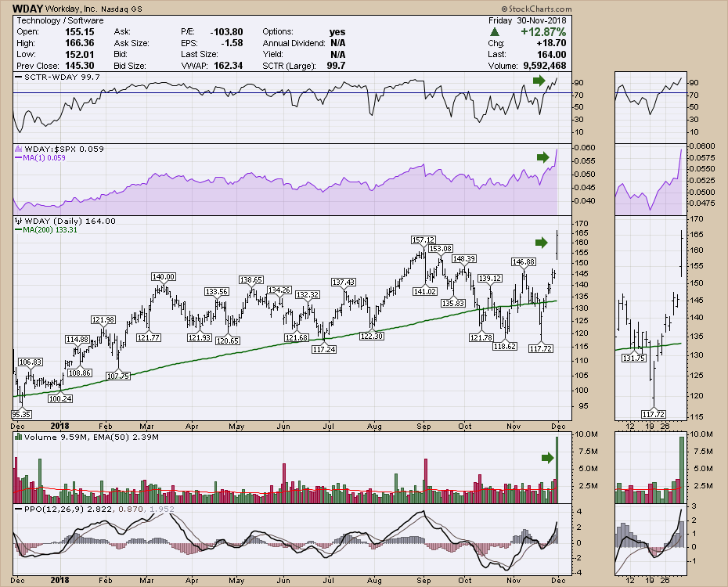Click the 121.93 low label
The image size is (728, 587).
pyautogui.click(x=200, y=337)
